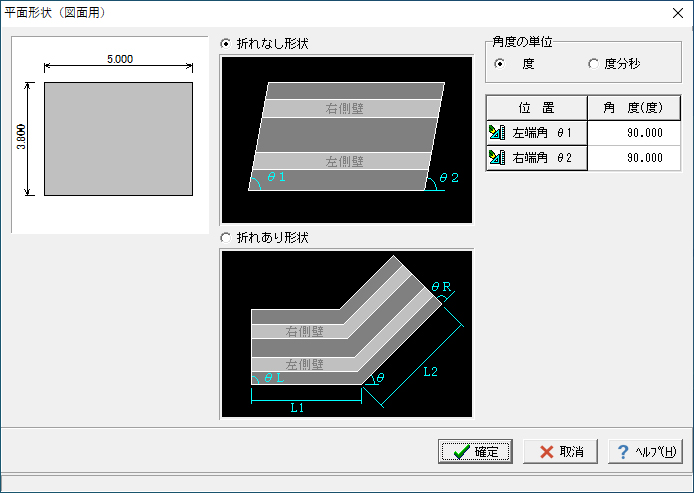Select the 折れあり形状 radio button
This screenshot has width=694, height=493.
pyautogui.click(x=226, y=238)
